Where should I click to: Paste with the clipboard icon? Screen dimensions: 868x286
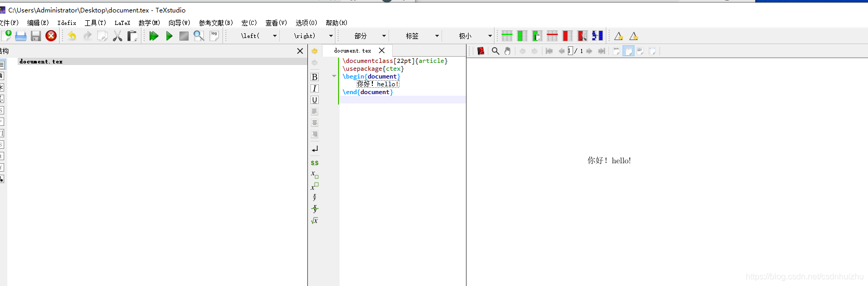coord(132,36)
